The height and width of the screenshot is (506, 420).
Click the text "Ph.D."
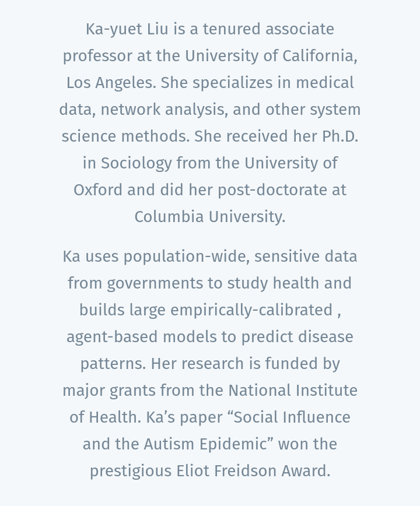coord(340,136)
